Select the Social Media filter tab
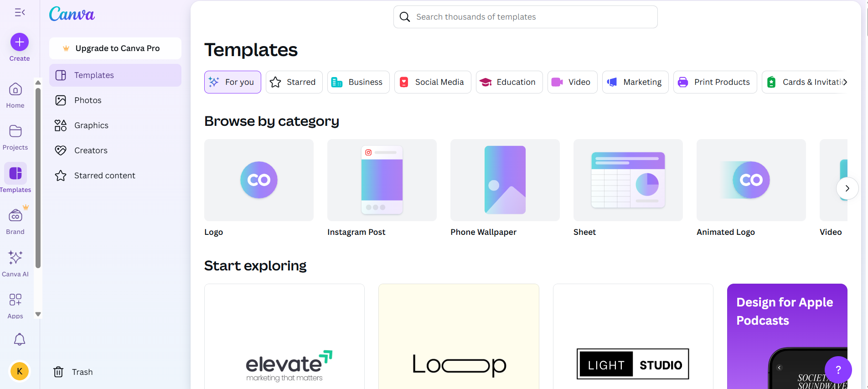This screenshot has width=868, height=389. (x=433, y=82)
